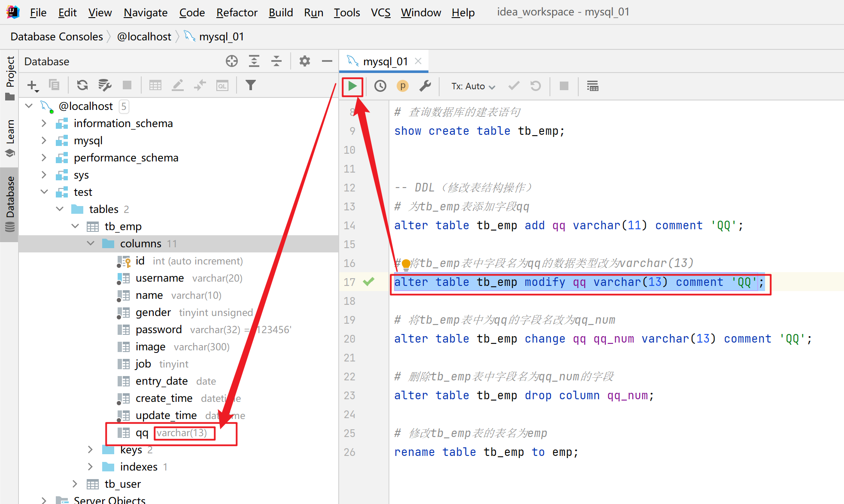Select the entry_date column row
The image size is (844, 504).
[179, 381]
